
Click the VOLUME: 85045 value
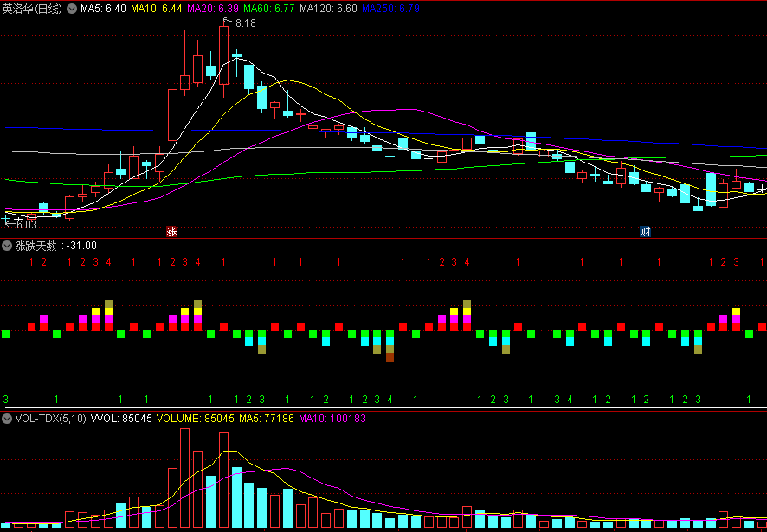(194, 419)
